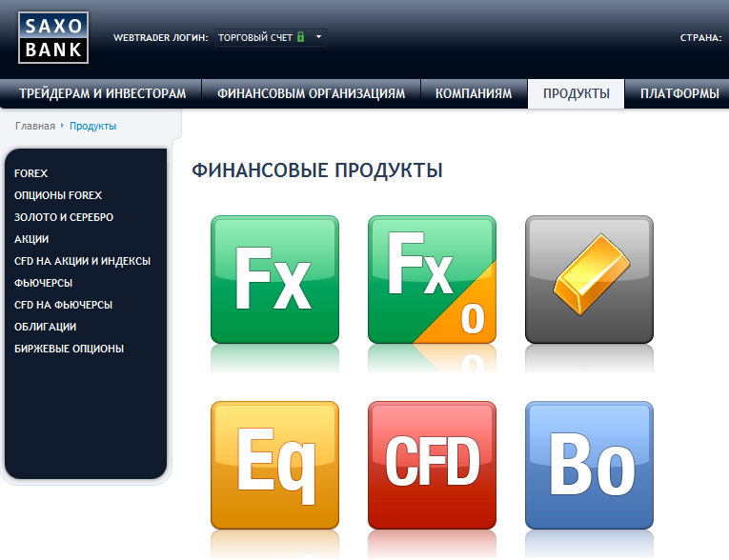Click the orange Eq equities icon
Viewport: 729px width, 560px height.
point(274,465)
